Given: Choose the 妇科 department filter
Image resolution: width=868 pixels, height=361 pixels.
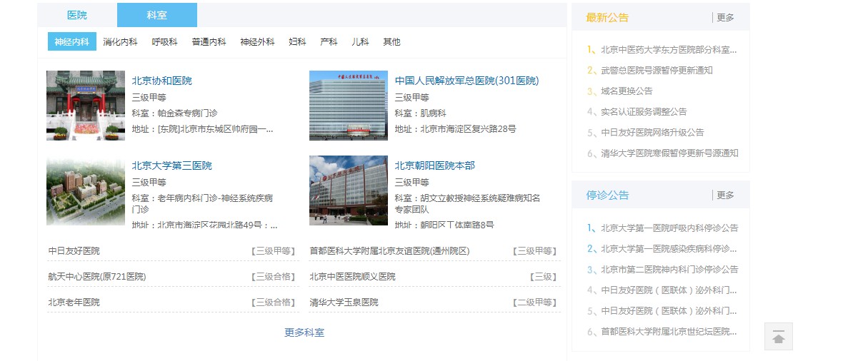Looking at the screenshot, I should click(297, 42).
